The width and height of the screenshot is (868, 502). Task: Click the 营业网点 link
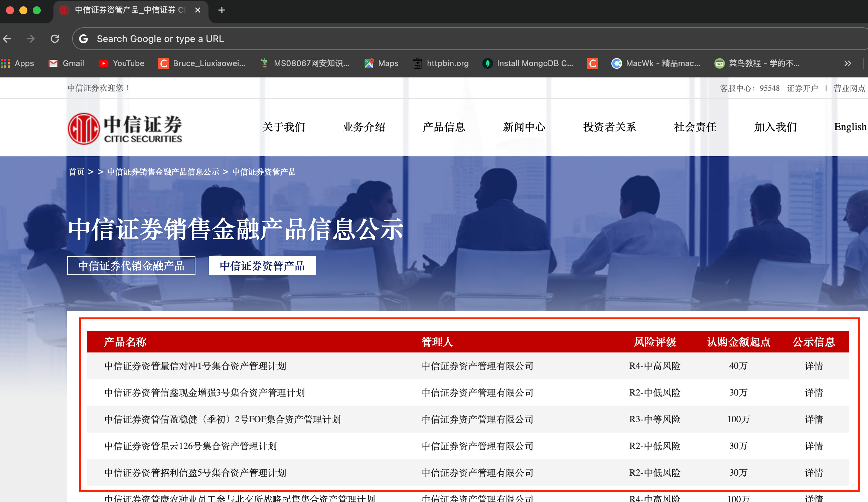[849, 88]
